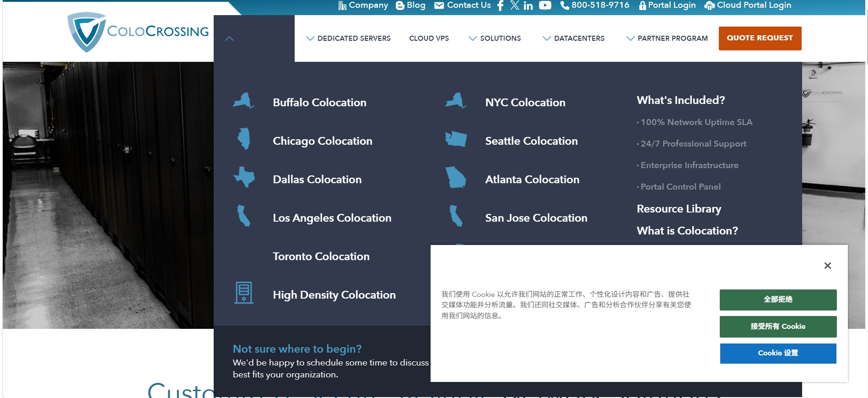The image size is (868, 398).
Task: Expand the Datacenters dropdown menu
Action: click(574, 38)
